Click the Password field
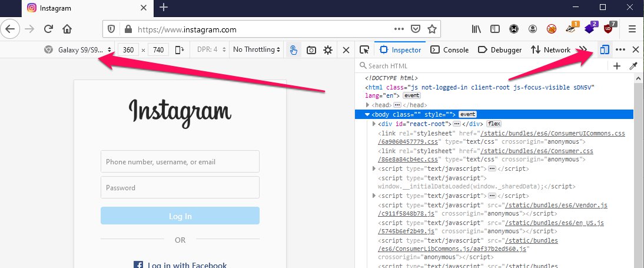644x268 pixels. click(180, 187)
